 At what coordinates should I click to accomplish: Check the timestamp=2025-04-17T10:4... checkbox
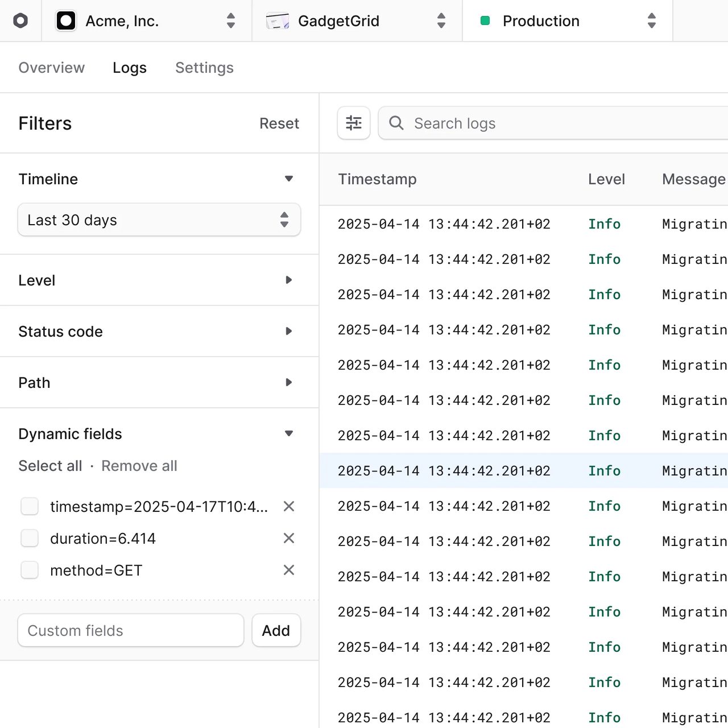pyautogui.click(x=30, y=506)
